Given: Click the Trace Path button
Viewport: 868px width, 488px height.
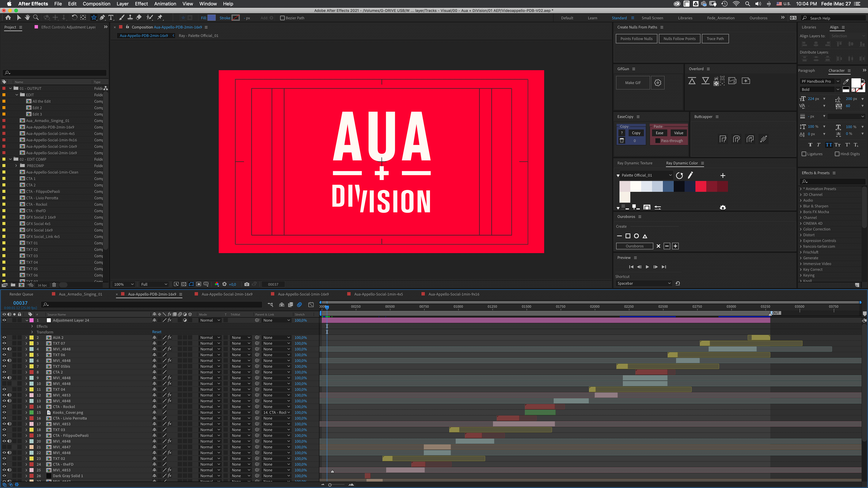Looking at the screenshot, I should click(x=715, y=38).
